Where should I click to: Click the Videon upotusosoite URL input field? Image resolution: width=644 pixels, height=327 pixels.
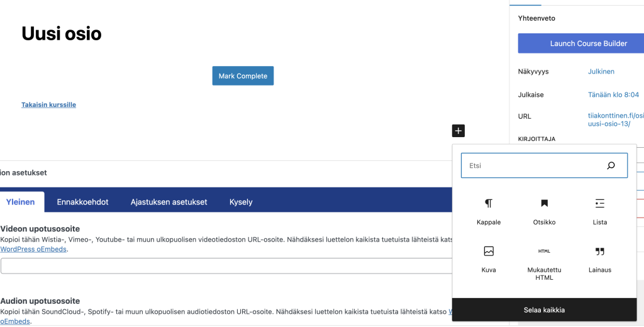[x=226, y=266]
